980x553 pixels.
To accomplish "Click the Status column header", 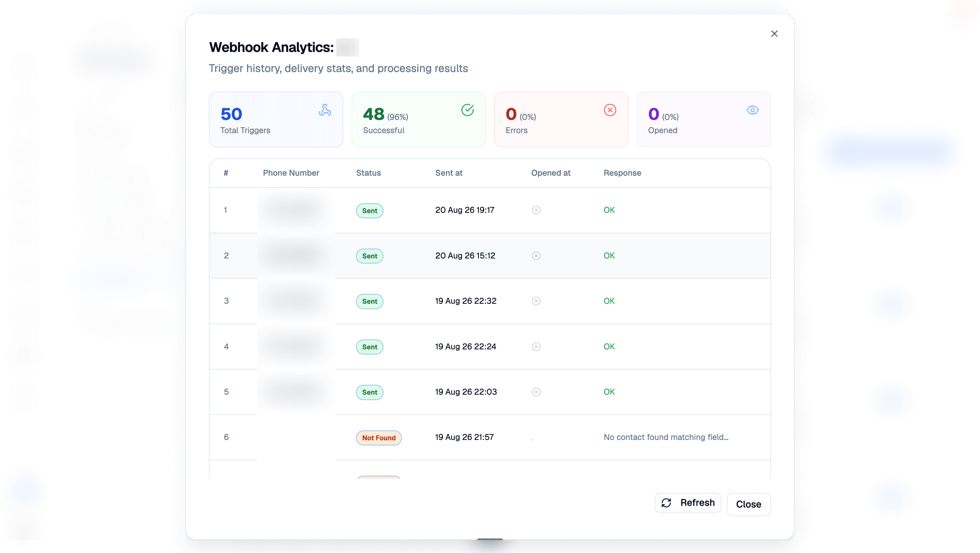I will click(x=368, y=173).
